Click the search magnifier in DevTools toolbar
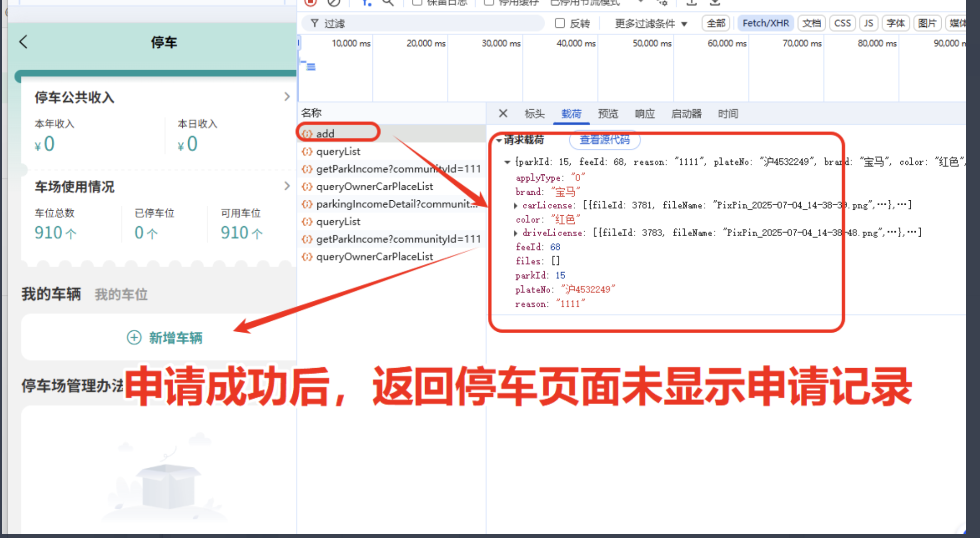 [388, 2]
